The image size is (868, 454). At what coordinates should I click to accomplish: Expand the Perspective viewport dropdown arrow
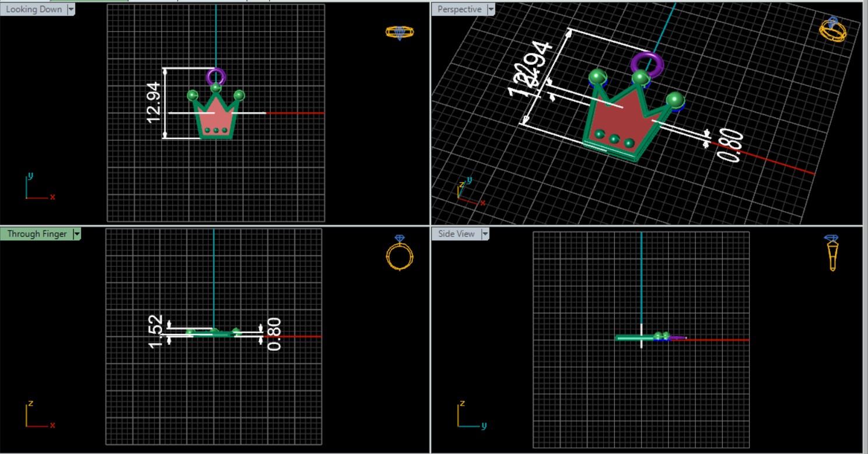click(491, 9)
